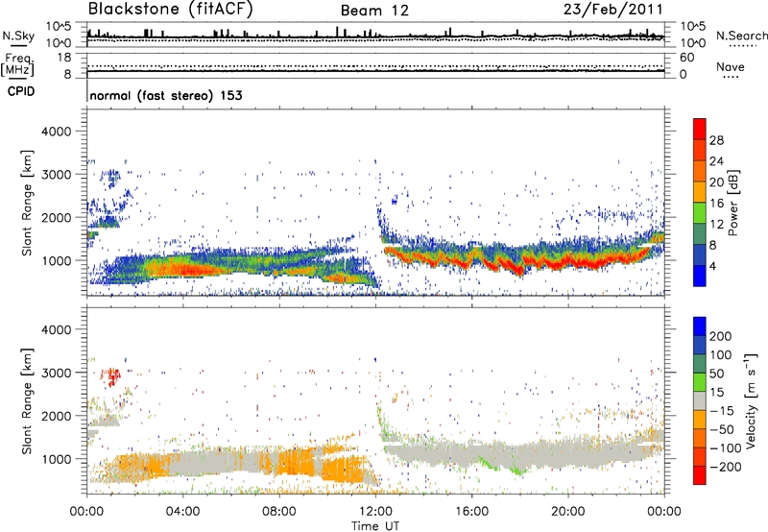This screenshot has height=532, width=768.
Task: Click the dotted frequency trace in Freq panel
Action: [x=375, y=65]
